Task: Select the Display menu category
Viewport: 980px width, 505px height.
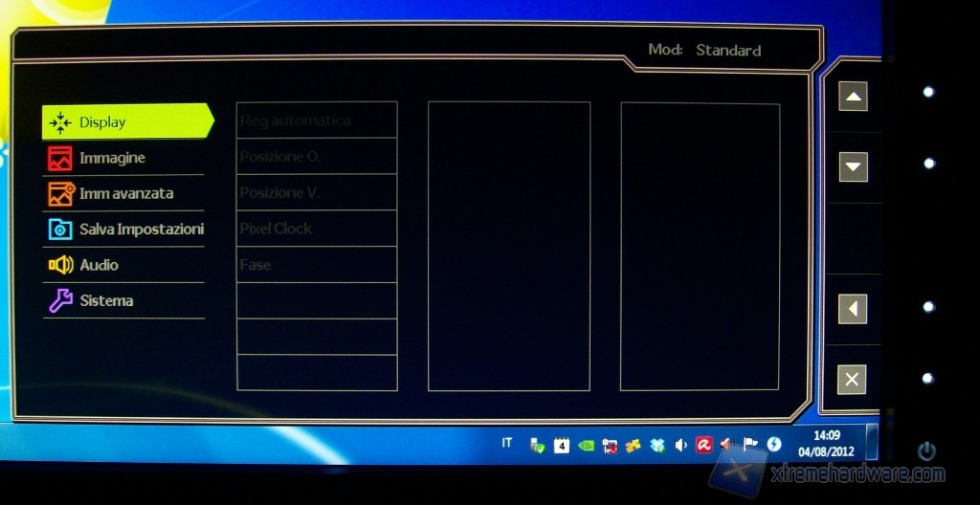Action: (x=124, y=121)
